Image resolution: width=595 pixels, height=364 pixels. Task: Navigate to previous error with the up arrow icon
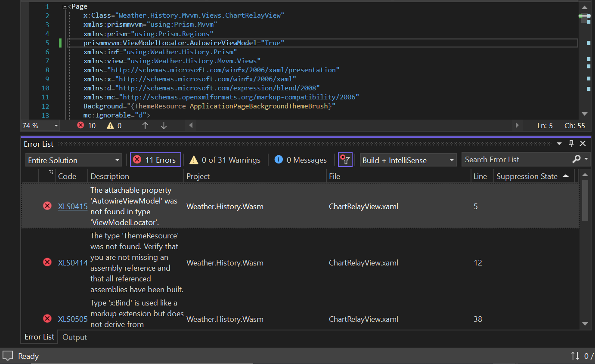145,125
